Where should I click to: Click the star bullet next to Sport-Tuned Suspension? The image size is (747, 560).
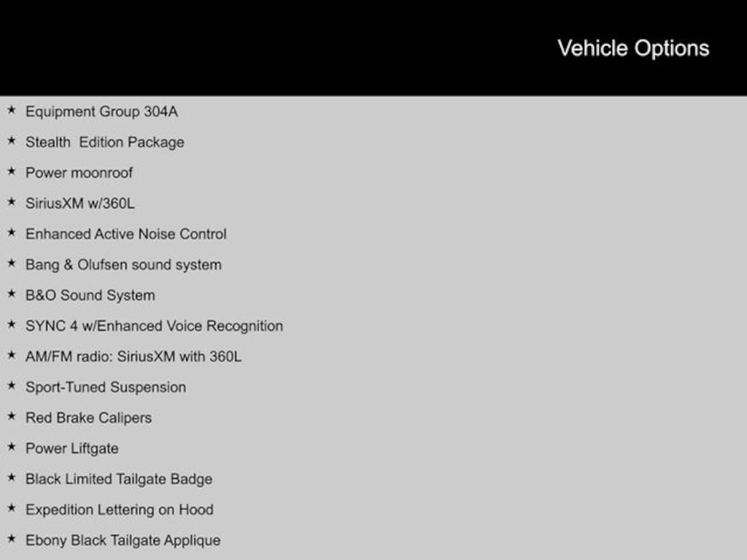tap(11, 386)
